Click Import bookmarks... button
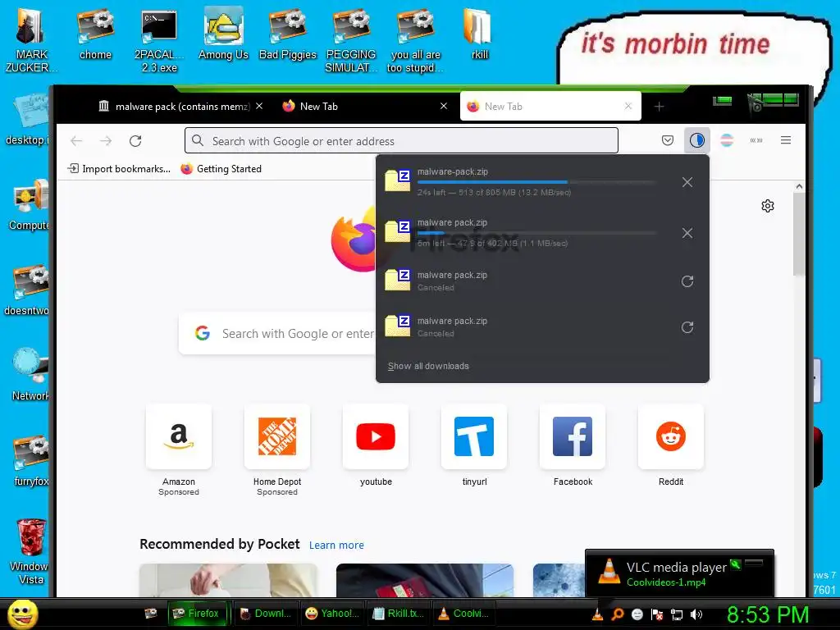Viewport: 840px width, 630px height. point(119,169)
